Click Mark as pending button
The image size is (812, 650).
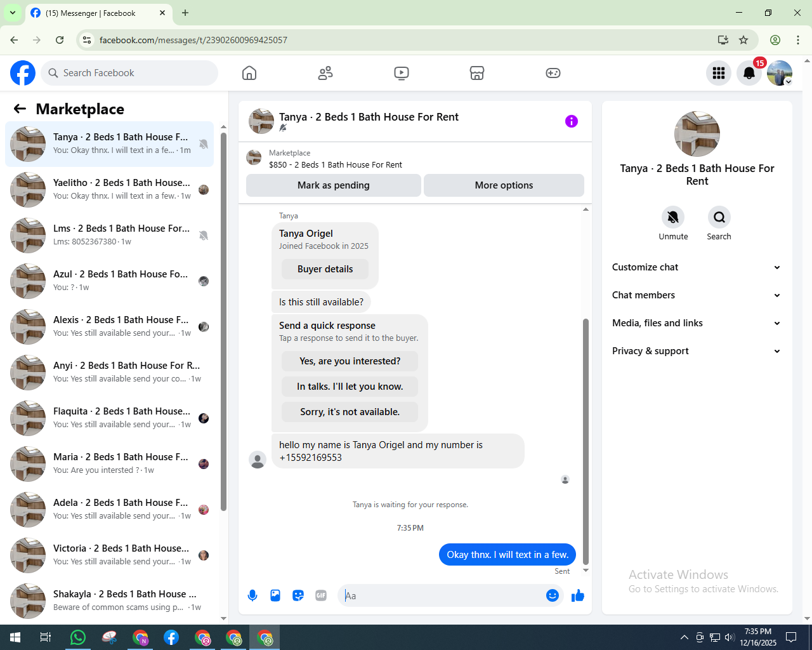tap(334, 185)
